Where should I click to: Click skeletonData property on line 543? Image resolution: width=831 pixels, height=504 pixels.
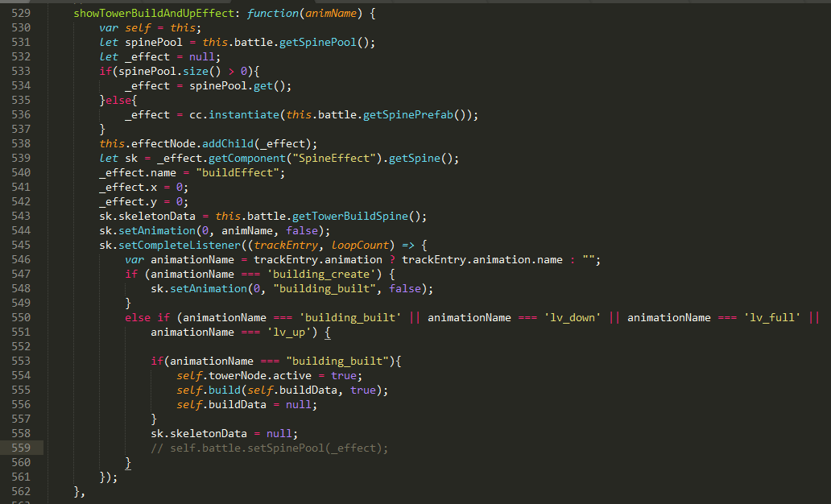click(157, 217)
